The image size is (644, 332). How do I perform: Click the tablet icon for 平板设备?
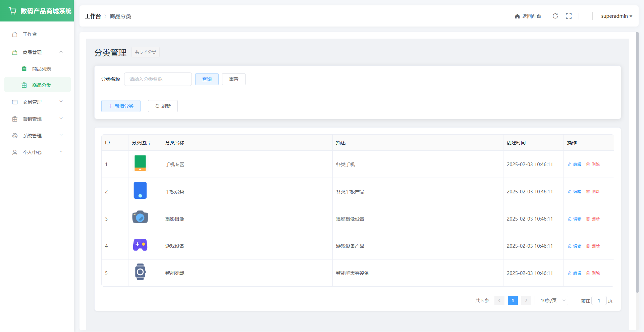[140, 191]
